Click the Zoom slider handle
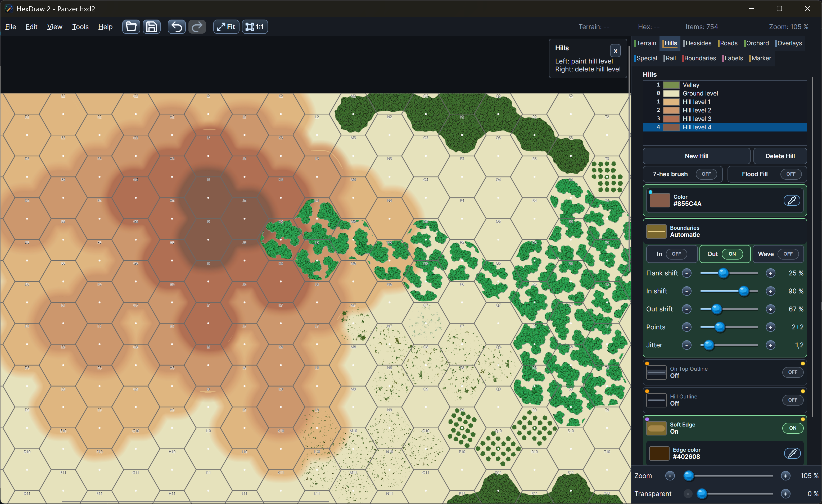822x504 pixels. click(x=689, y=476)
